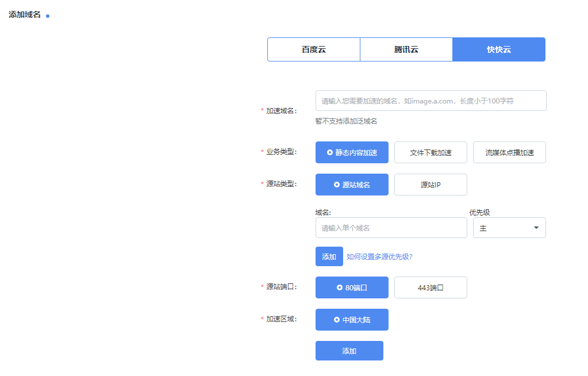Click the blue dot beside 添加域名 title
The image size is (588, 376).
[48, 16]
